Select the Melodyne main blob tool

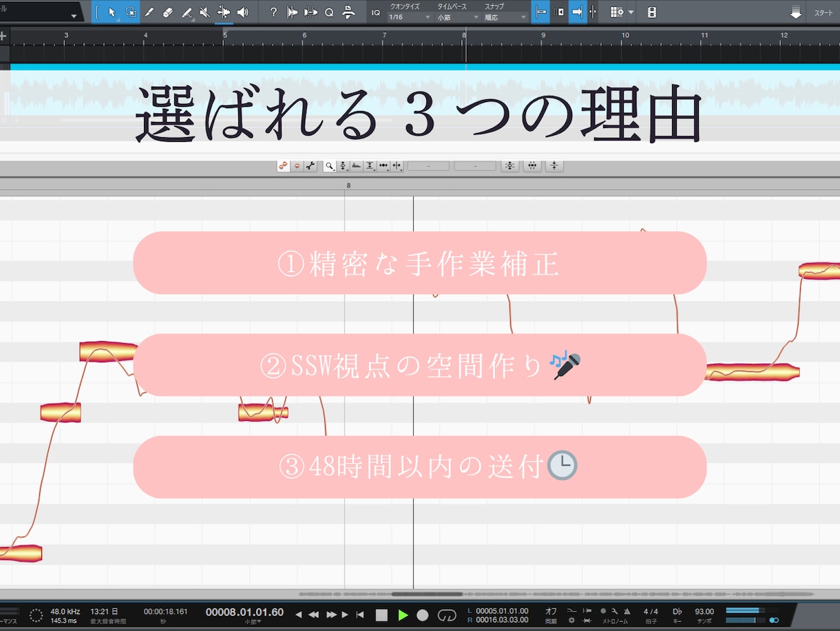pos(283,165)
